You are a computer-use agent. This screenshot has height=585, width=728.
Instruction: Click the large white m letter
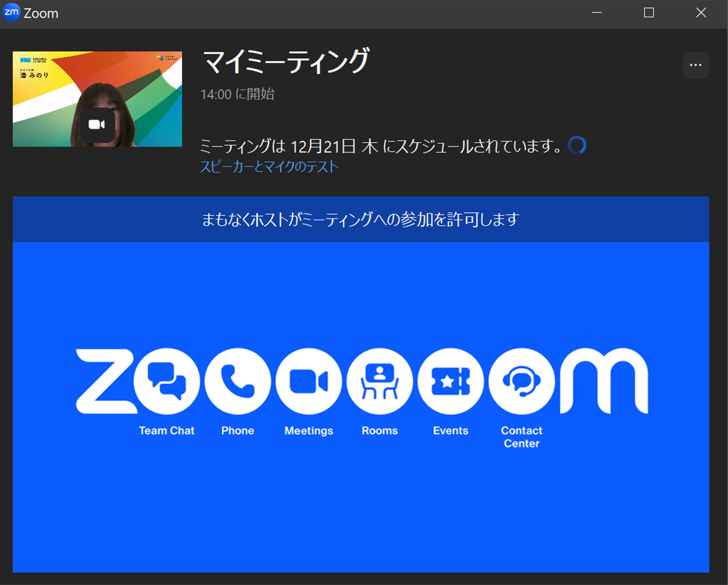pos(604,381)
